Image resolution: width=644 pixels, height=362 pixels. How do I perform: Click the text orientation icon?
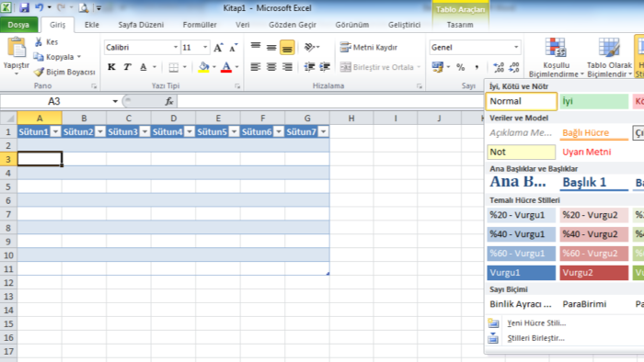[x=310, y=47]
